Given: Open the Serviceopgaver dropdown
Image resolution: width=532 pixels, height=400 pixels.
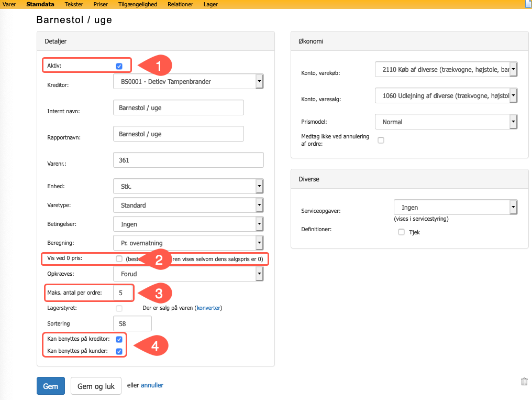Looking at the screenshot, I should click(456, 207).
